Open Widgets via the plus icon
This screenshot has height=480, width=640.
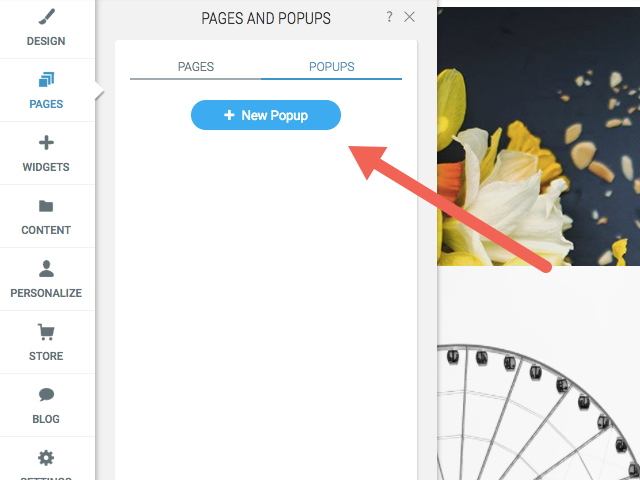coord(46,142)
